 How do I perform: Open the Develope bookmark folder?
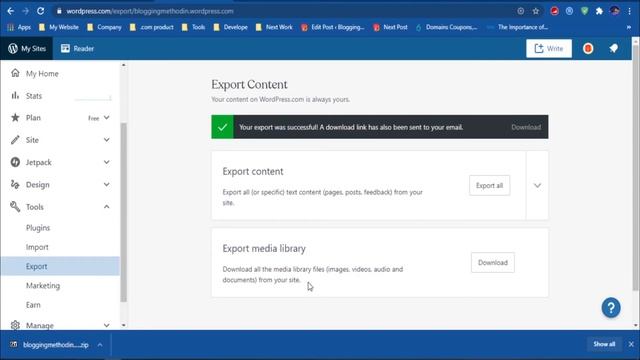click(x=231, y=27)
